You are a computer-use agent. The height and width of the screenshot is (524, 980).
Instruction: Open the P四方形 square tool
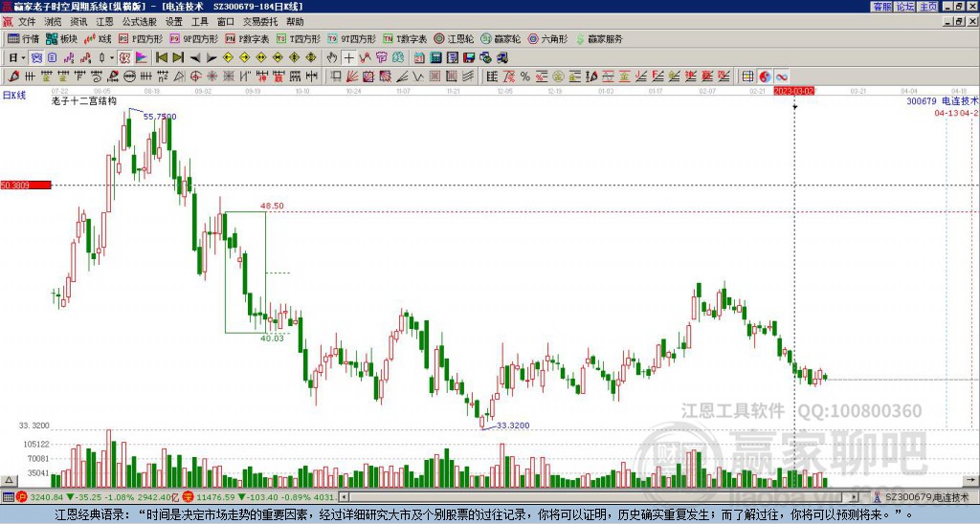[141, 38]
